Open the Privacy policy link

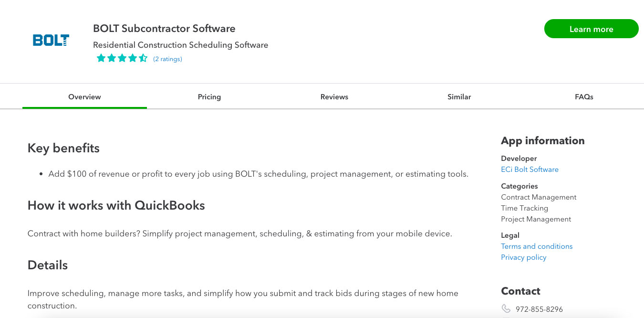[523, 257]
